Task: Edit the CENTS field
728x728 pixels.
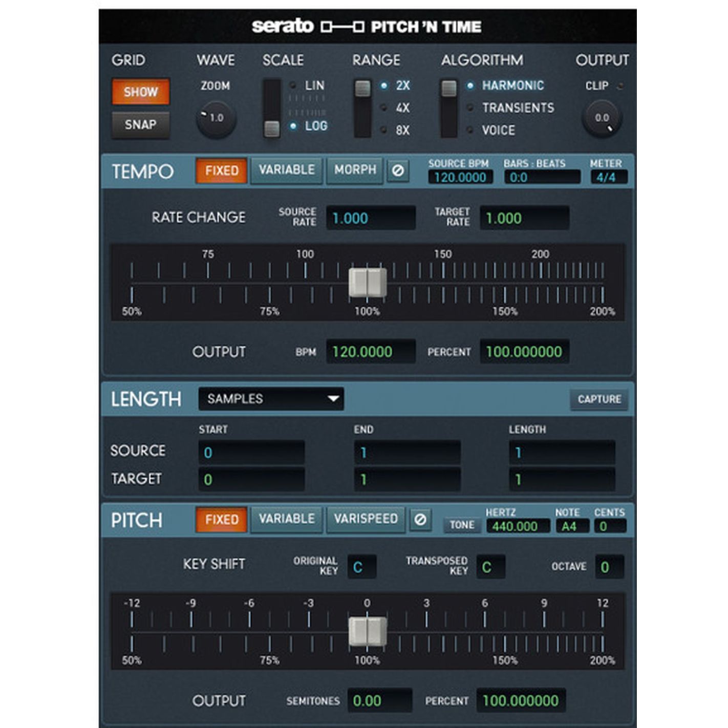Action: pyautogui.click(x=610, y=526)
